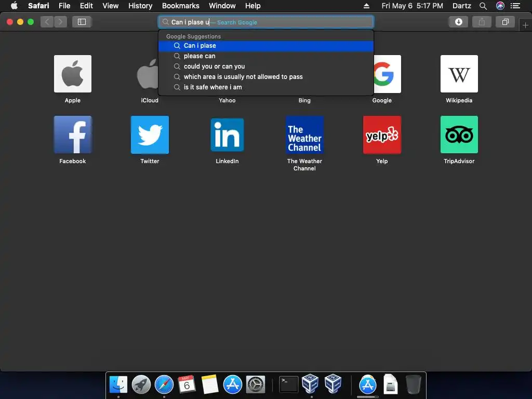Screen dimensions: 532x399
Task: Open the Edit menu
Action: point(86,6)
